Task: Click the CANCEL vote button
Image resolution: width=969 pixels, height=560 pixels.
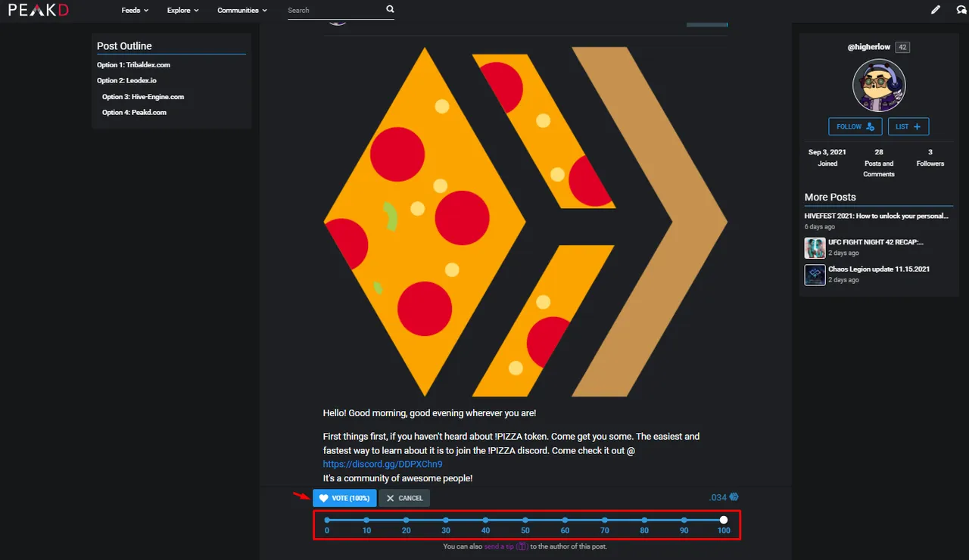Action: coord(404,498)
